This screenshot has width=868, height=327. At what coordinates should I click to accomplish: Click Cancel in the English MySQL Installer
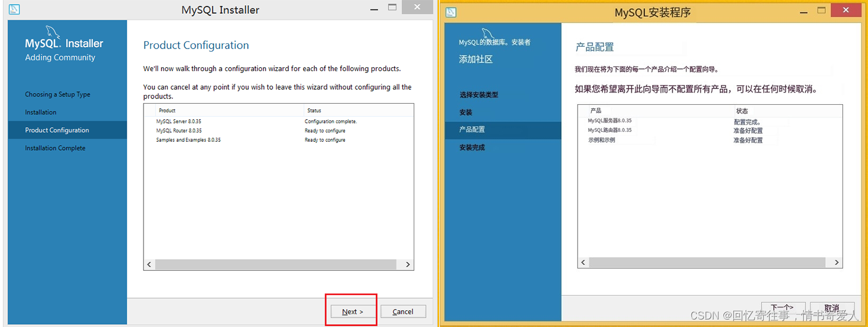pos(403,311)
